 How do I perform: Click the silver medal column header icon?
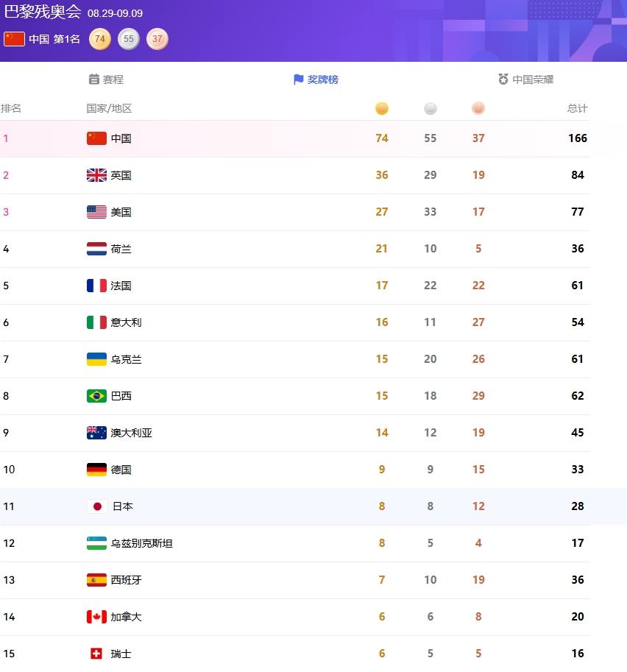[x=431, y=108]
